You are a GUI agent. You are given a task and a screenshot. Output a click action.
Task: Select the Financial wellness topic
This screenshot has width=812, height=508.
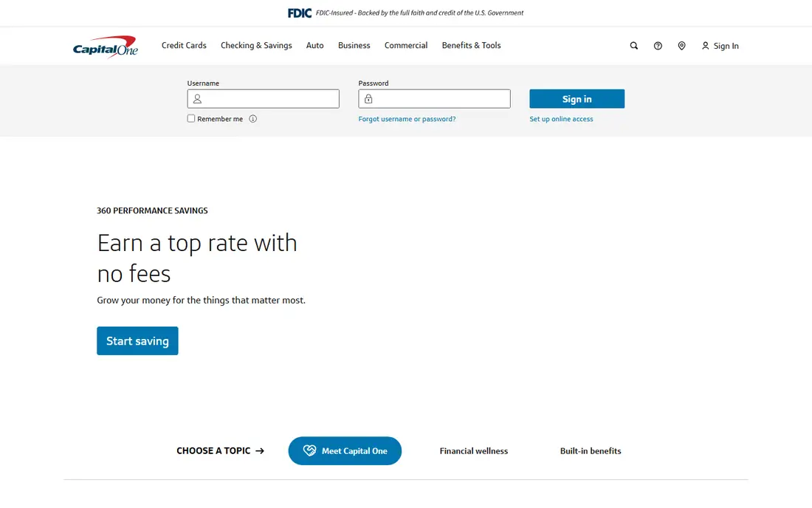(474, 451)
